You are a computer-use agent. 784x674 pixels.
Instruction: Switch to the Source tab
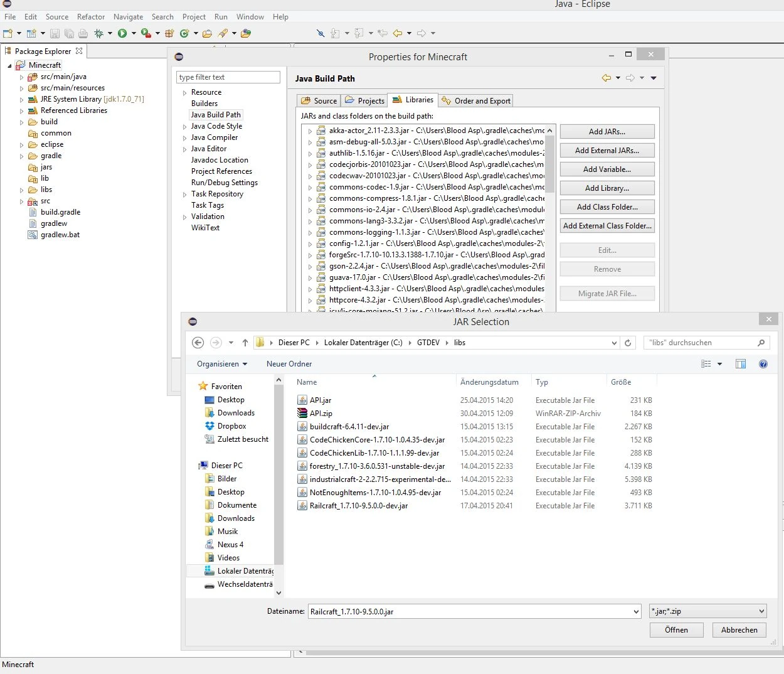[319, 100]
